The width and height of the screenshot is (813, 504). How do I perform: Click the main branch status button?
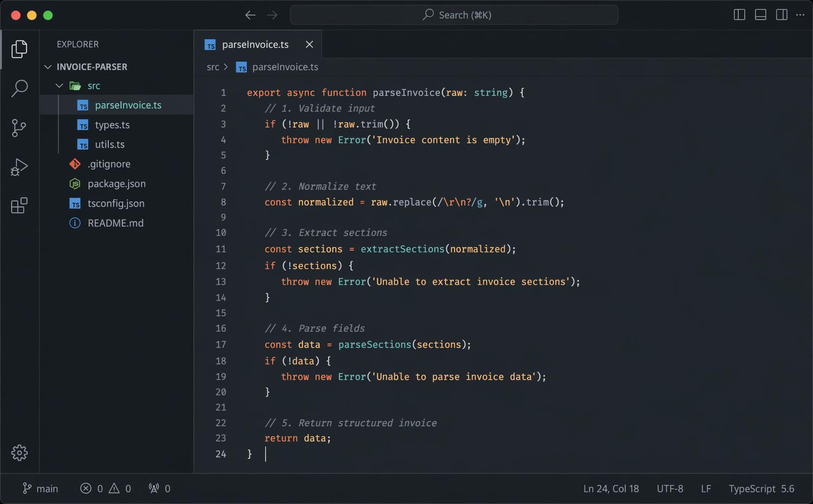point(41,488)
